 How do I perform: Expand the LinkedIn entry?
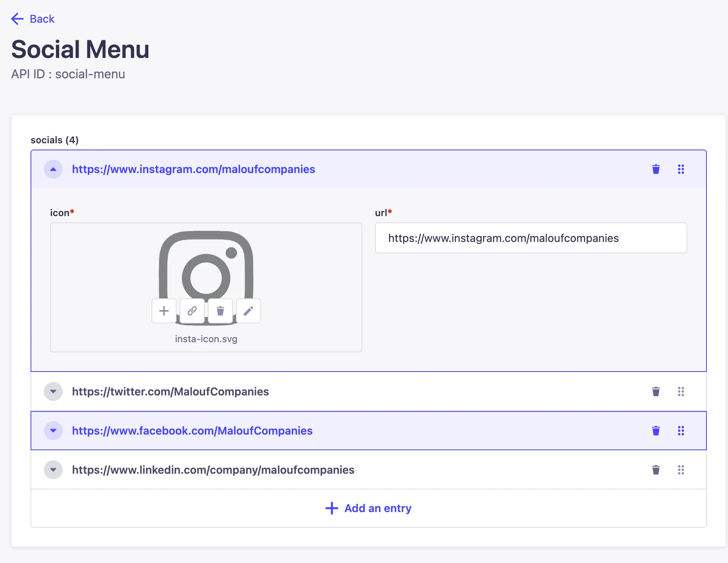(53, 470)
